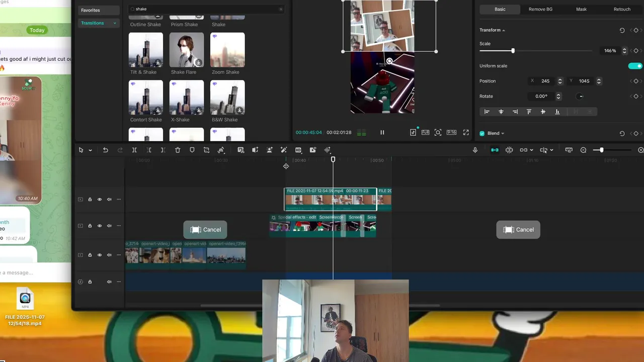The width and height of the screenshot is (644, 362).
Task: Click the fullscreen expand preview icon
Action: point(466,132)
